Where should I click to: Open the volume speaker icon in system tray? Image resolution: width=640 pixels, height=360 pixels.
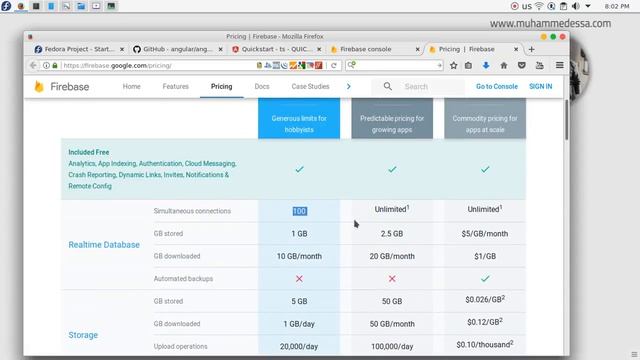point(576,6)
